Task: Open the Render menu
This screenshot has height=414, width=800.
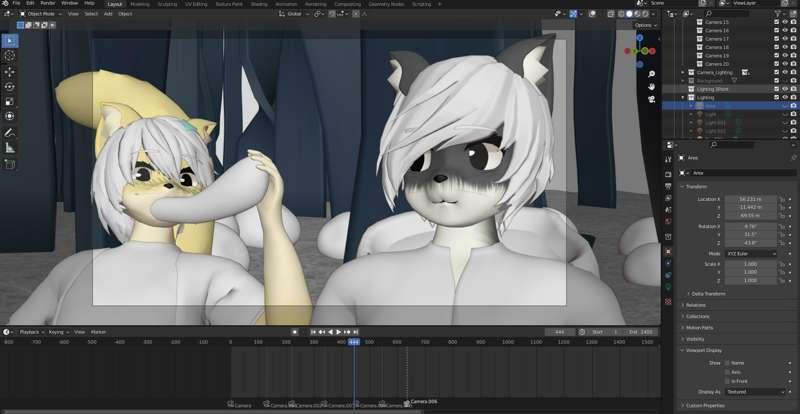Action: tap(47, 3)
